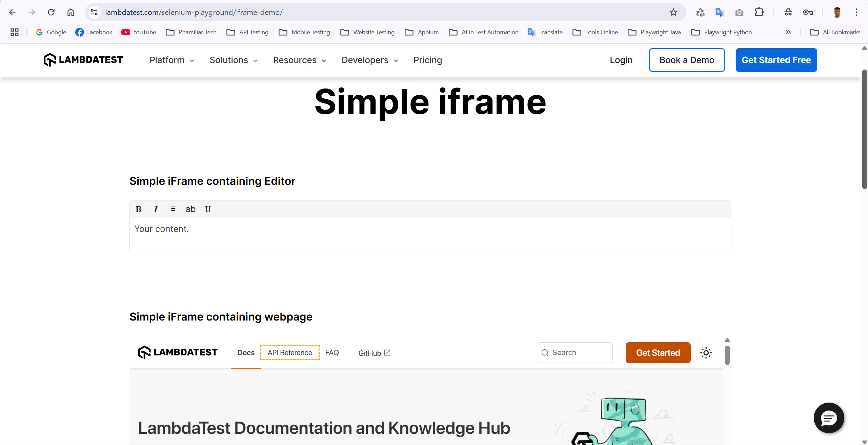This screenshot has width=868, height=445.
Task: Click the iframe vertical scrollbar thumb
Action: [727, 355]
